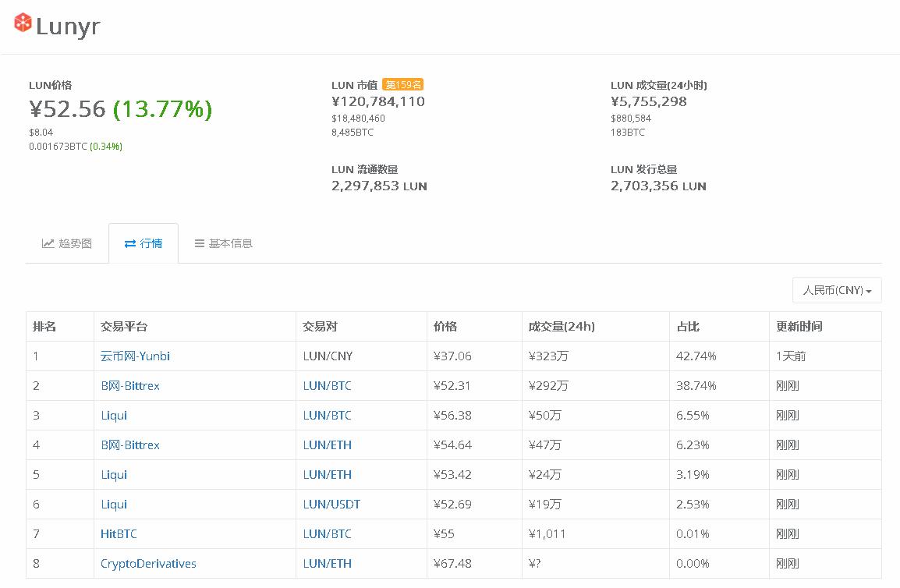Open the B网-Bittrex link in row 2

pos(129,385)
